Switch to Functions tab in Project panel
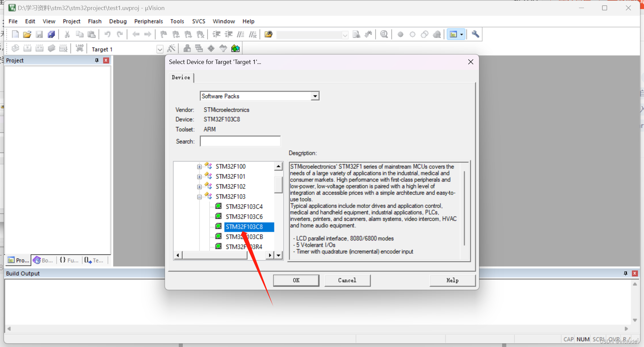This screenshot has width=644, height=347. tap(69, 260)
